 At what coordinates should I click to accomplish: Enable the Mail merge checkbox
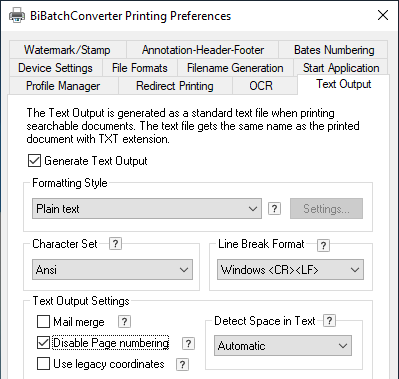(43, 322)
